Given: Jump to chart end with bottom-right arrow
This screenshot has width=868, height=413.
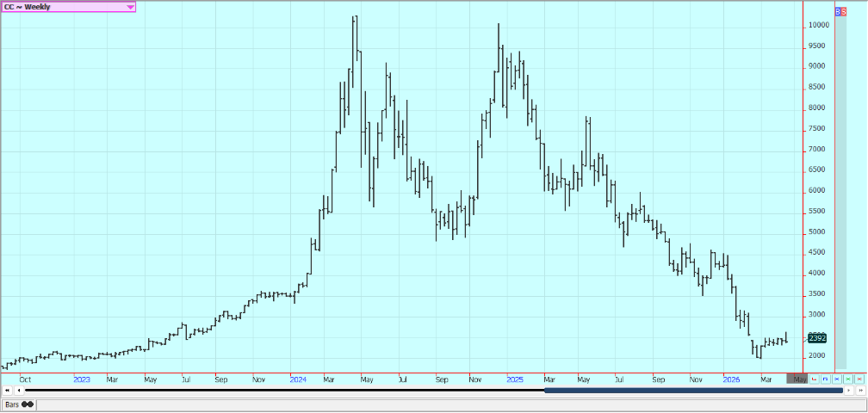Looking at the screenshot, I should click(x=859, y=391).
